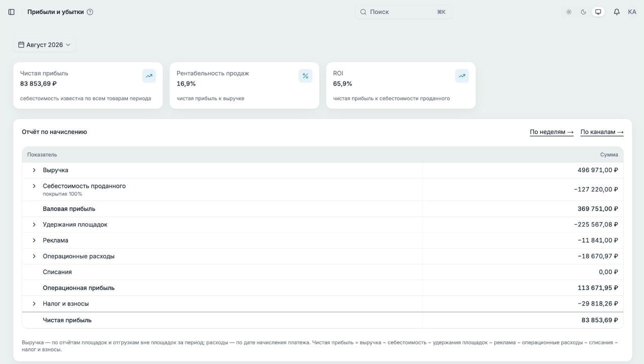The image size is (644, 364).
Task: Click the 65,9% ROI value
Action: 342,84
